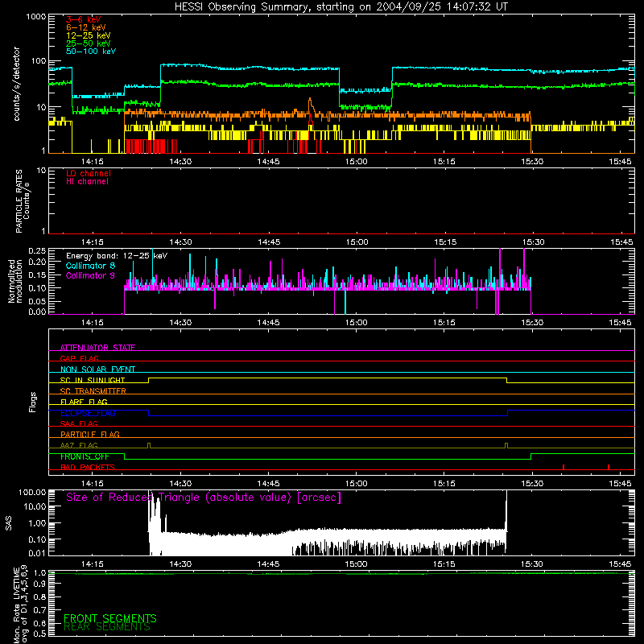Click the first red BAD PACKETS tick mark
The height and width of the screenshot is (644, 644).
tap(563, 467)
